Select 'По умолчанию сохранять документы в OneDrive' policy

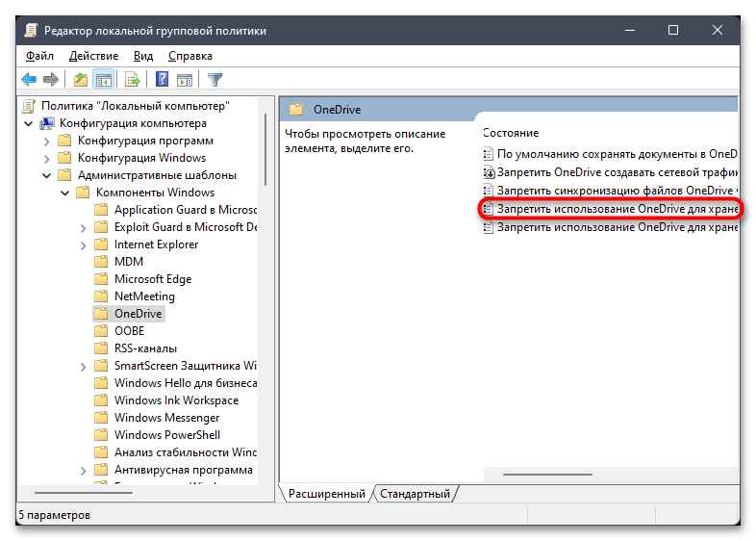610,154
